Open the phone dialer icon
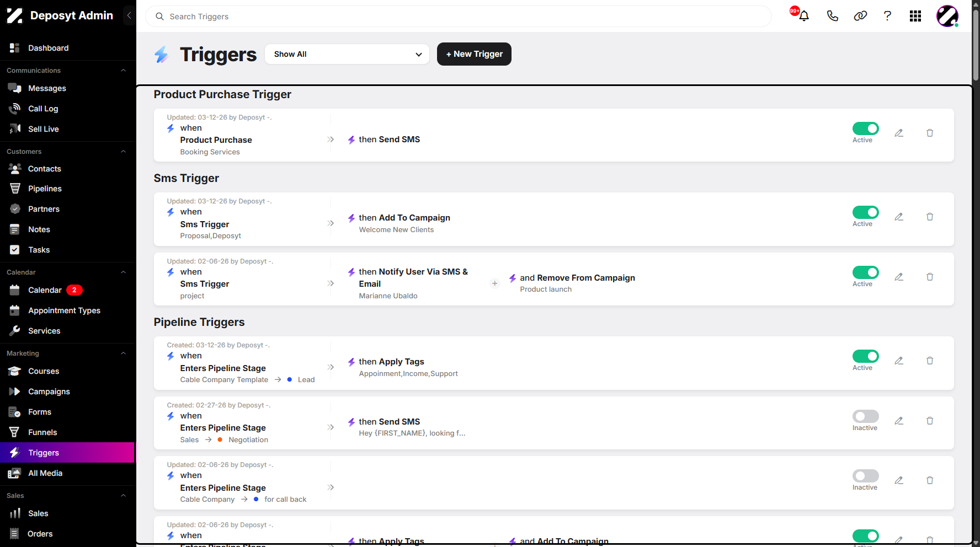Screen dimensions: 980x547 [x=832, y=16]
